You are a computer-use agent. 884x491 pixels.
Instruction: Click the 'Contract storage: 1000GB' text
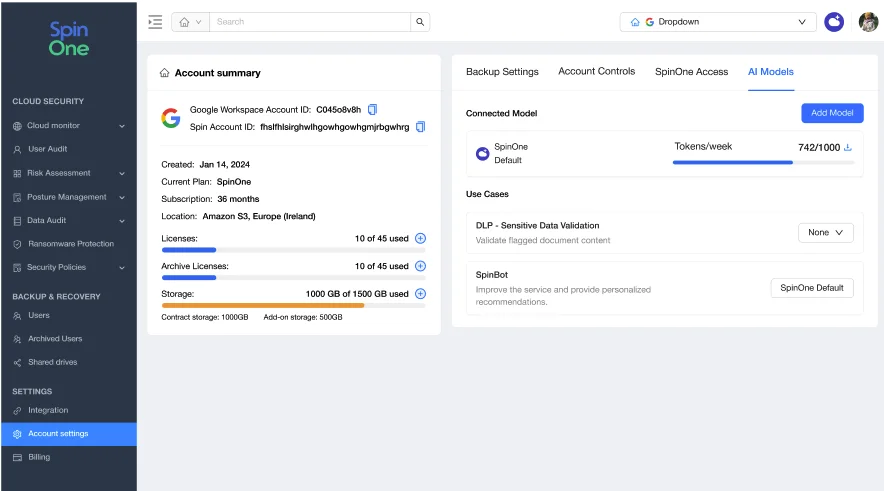pyautogui.click(x=205, y=317)
